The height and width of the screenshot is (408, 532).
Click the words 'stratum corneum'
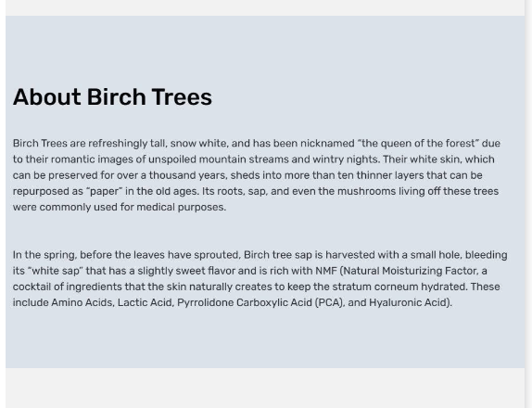(375, 287)
